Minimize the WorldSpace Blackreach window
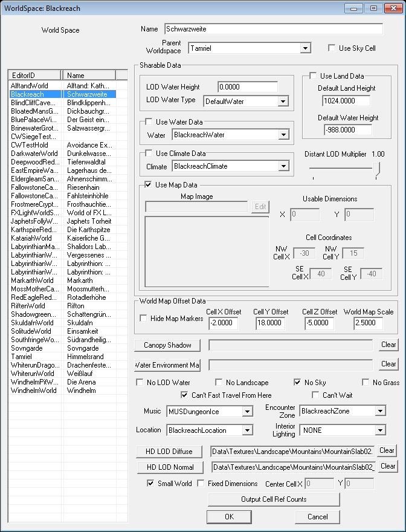406x532 pixels. pyautogui.click(x=354, y=8)
